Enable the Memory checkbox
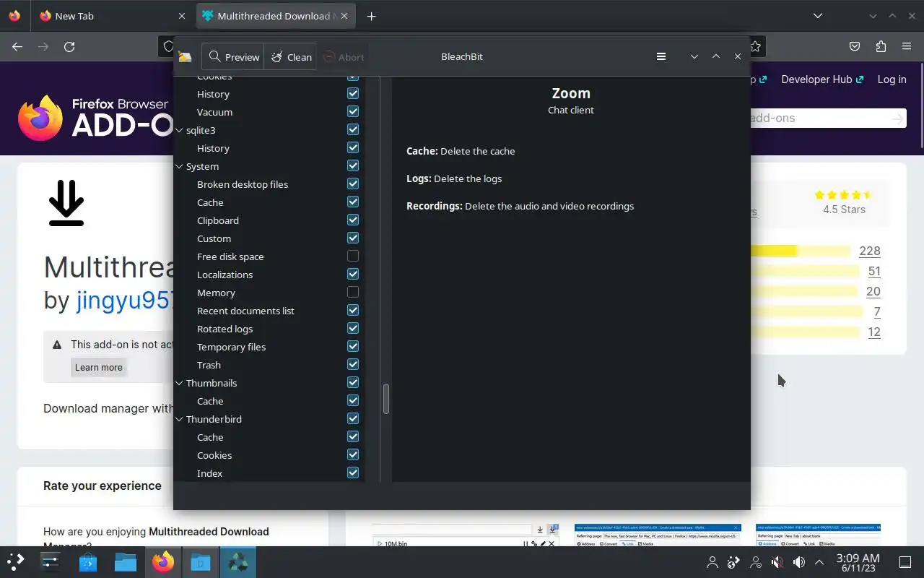 (353, 292)
